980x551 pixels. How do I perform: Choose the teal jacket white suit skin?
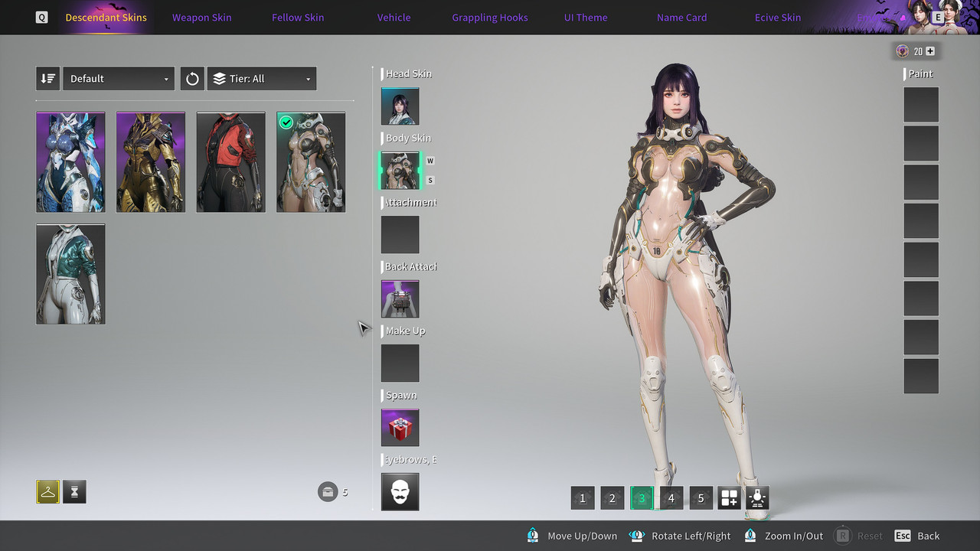point(70,274)
